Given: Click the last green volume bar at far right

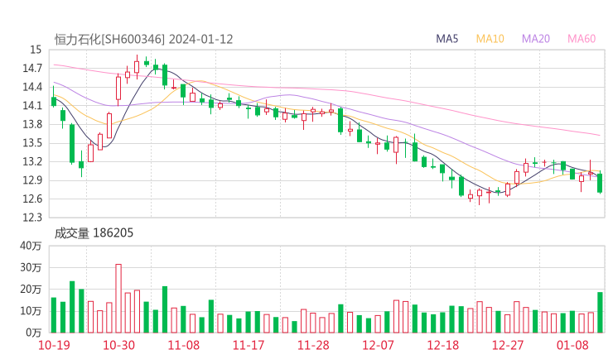Looking at the screenshot, I should click(600, 313).
